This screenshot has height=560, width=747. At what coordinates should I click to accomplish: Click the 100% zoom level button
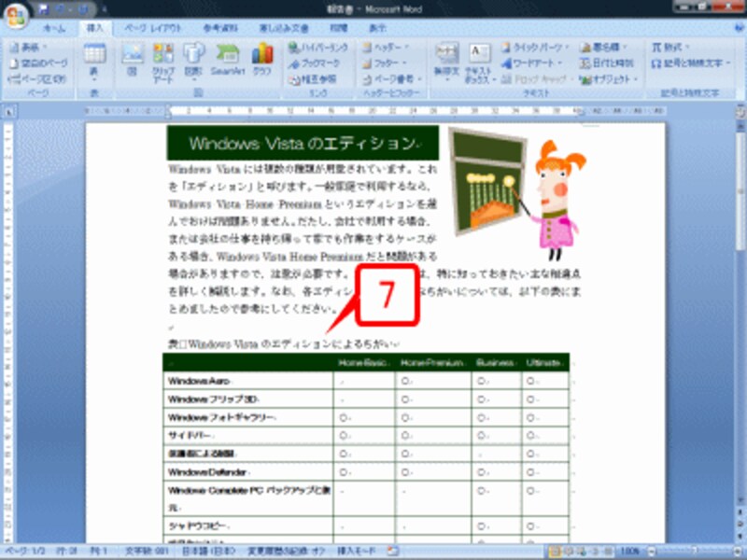pos(629,552)
